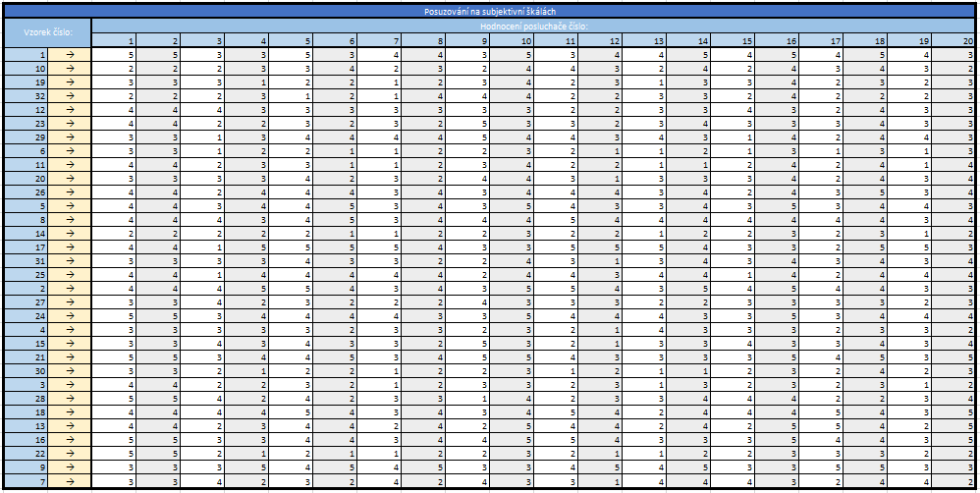980x493 pixels.
Task: Select listener column header 10
Action: coord(512,41)
